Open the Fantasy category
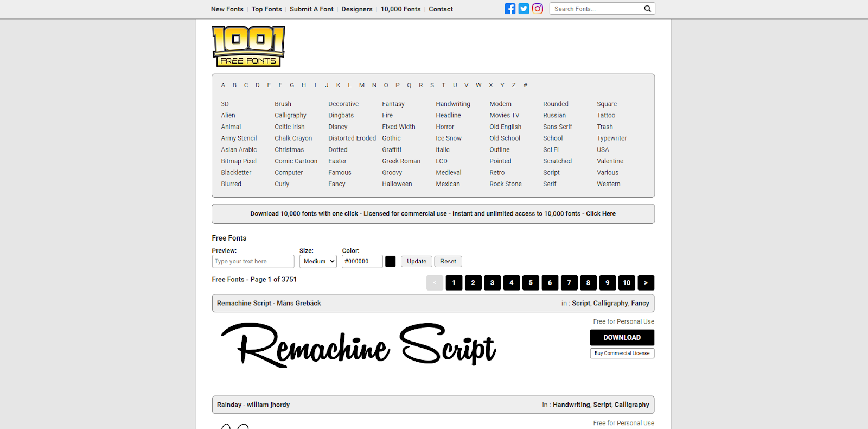This screenshot has height=429, width=868. click(x=393, y=104)
